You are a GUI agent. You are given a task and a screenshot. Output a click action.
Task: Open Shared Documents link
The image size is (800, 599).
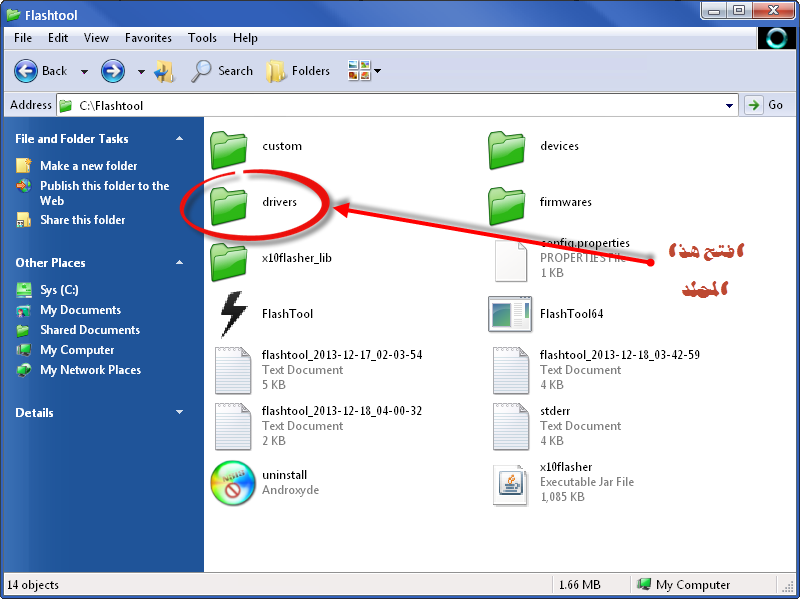pyautogui.click(x=90, y=330)
